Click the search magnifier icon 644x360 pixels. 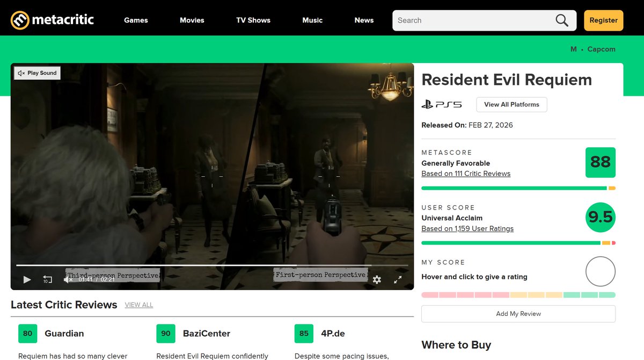click(x=561, y=20)
